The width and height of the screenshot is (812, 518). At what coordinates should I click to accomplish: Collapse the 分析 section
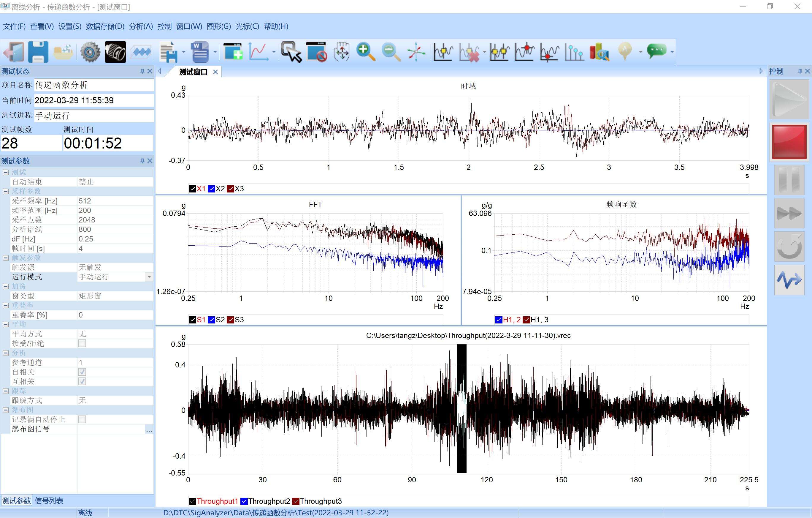6,353
